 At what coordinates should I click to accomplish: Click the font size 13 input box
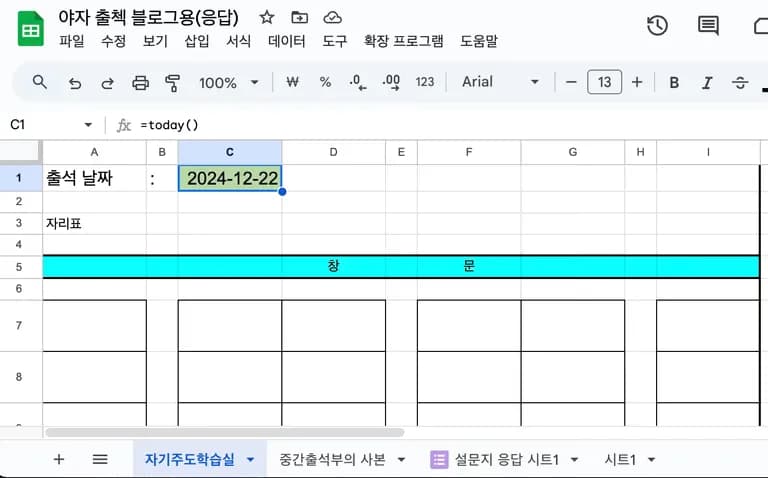[x=604, y=82]
